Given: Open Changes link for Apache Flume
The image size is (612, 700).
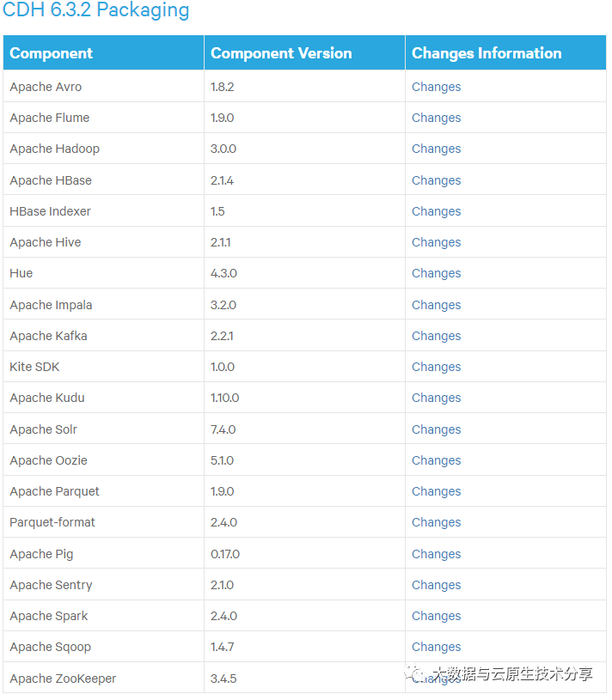Looking at the screenshot, I should (x=436, y=118).
